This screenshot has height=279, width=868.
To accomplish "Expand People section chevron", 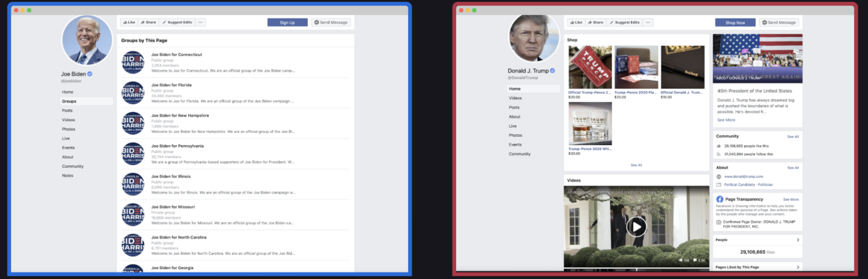I will [x=798, y=240].
